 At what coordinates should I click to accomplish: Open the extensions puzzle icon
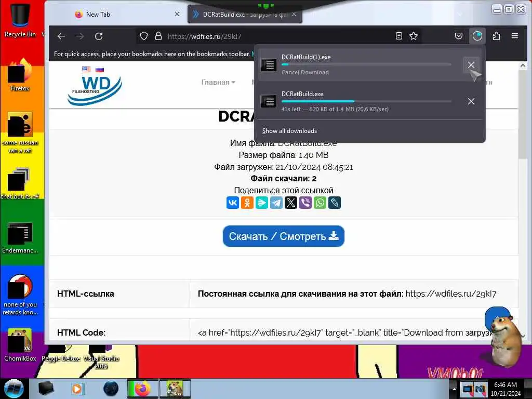pos(496,36)
